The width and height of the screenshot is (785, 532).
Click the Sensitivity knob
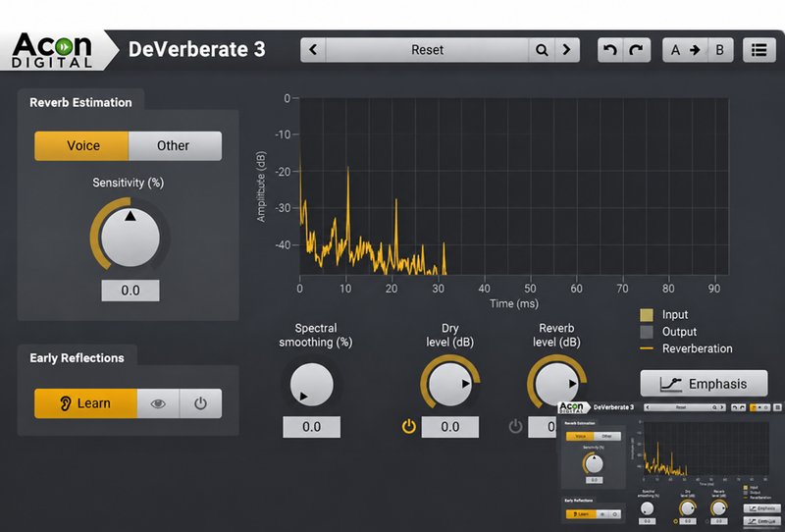click(131, 237)
